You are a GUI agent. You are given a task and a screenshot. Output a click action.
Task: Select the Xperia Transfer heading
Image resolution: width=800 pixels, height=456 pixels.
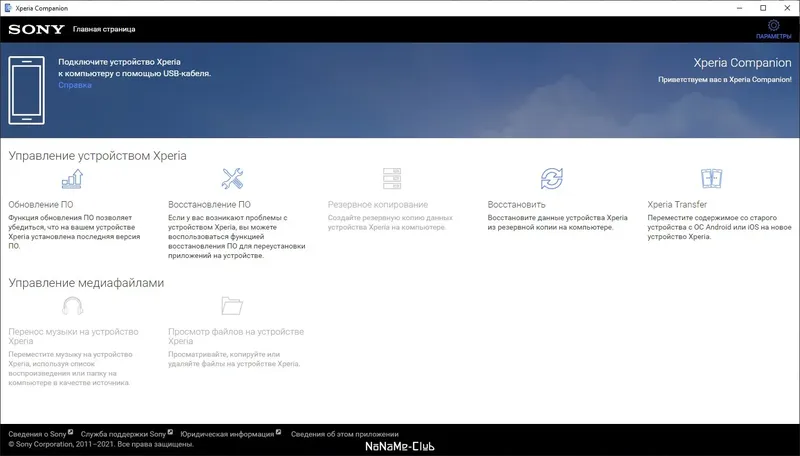[x=677, y=205]
